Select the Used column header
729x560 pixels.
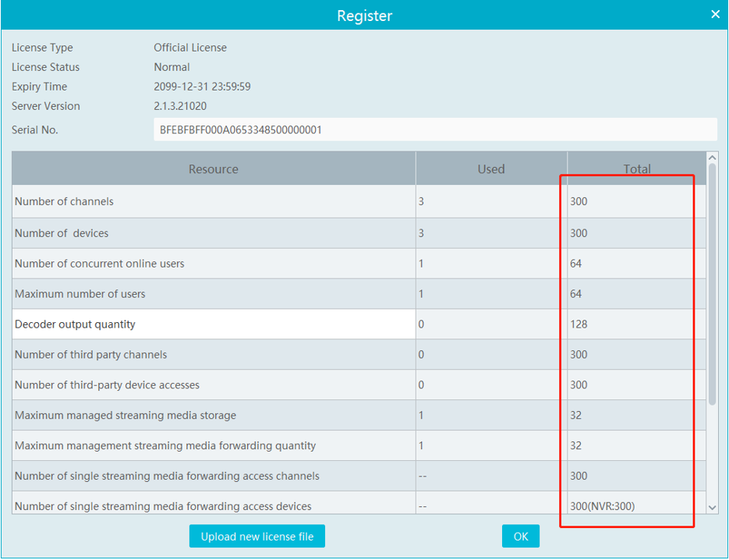[491, 169]
